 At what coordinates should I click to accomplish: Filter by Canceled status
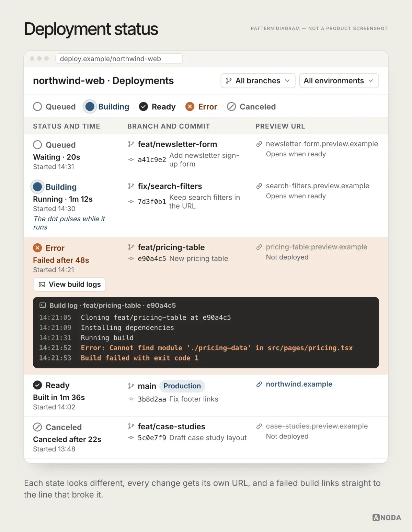pyautogui.click(x=251, y=107)
